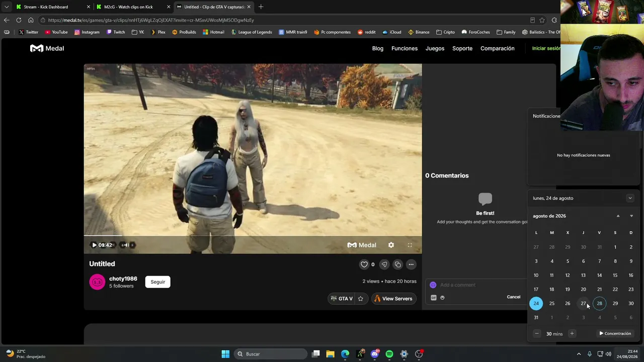Open the tab search dropdown arrow

click(x=6, y=7)
